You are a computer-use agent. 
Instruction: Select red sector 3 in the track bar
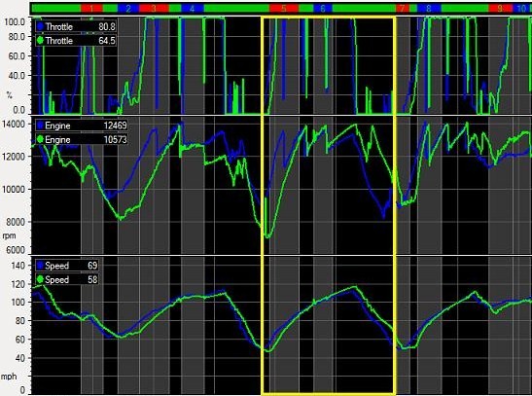[x=154, y=9]
